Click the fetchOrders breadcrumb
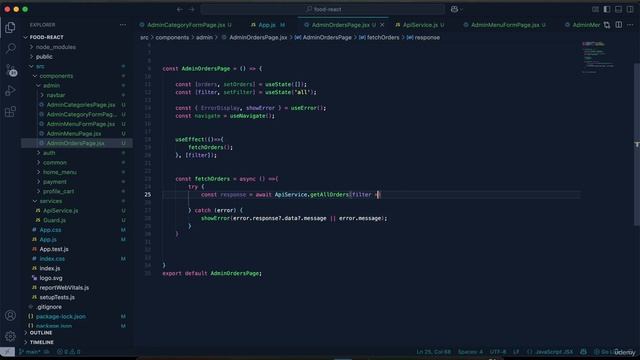This screenshot has height=360, width=640. click(383, 38)
